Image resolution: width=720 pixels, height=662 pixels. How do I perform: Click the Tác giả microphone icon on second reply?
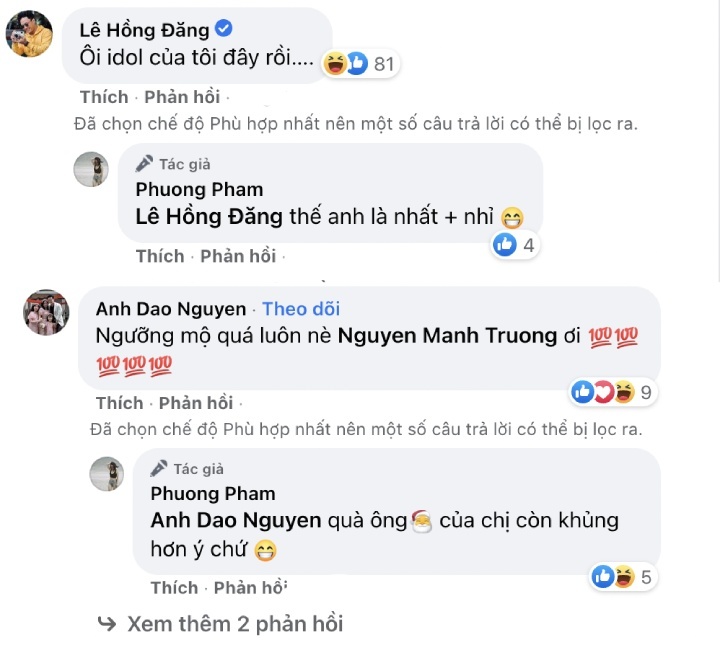coord(159,468)
